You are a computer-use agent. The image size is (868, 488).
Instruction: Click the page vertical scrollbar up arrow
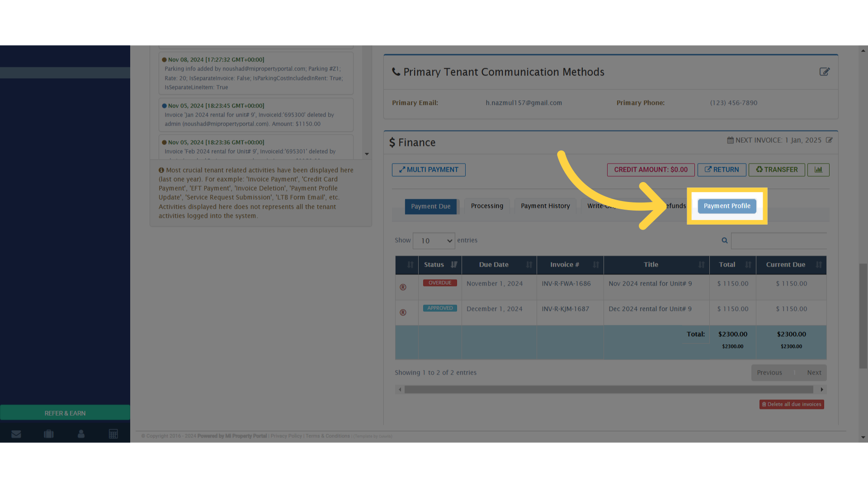click(863, 51)
